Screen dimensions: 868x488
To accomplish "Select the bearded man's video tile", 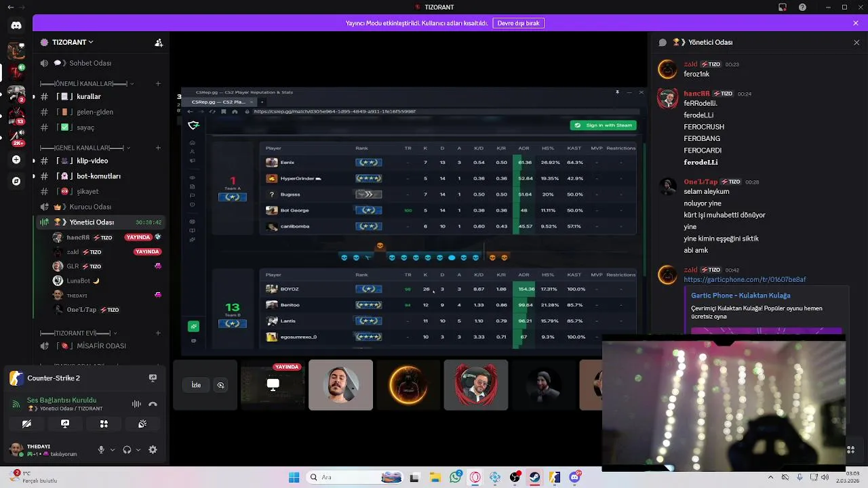I will pyautogui.click(x=340, y=385).
